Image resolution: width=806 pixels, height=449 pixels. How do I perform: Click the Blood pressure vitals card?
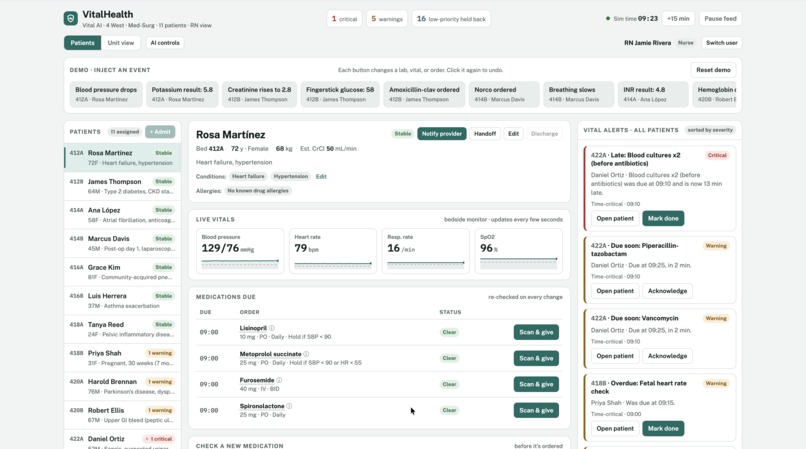(240, 250)
